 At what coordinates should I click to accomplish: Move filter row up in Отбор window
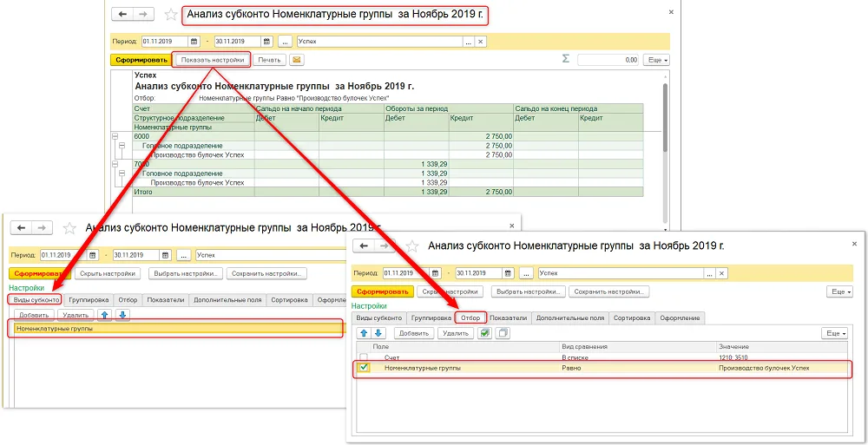click(365, 333)
